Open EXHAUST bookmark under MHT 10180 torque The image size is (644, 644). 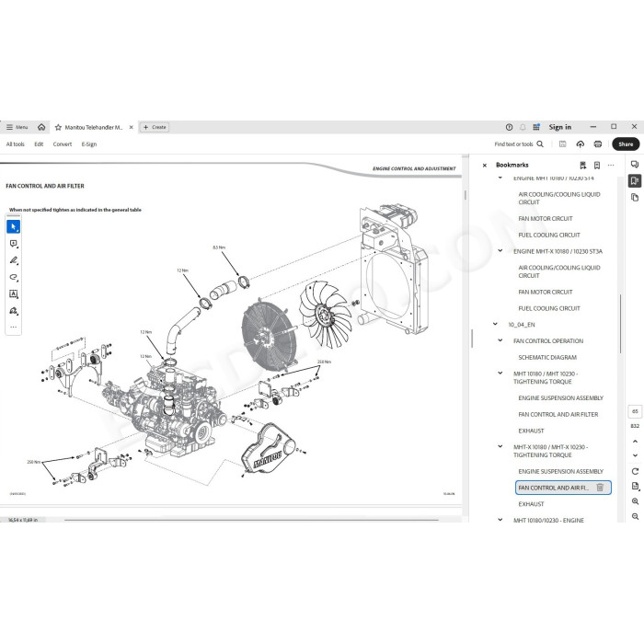pyautogui.click(x=531, y=431)
